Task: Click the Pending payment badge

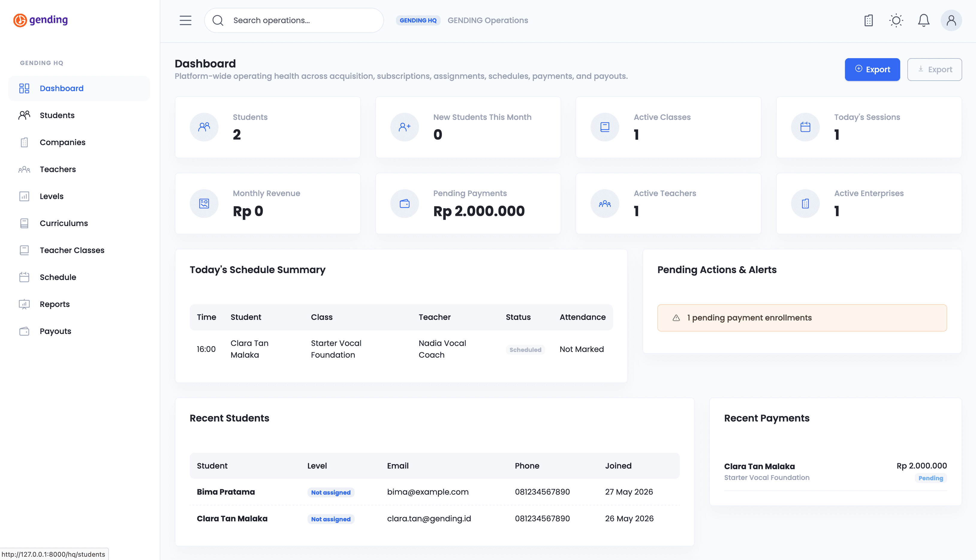Action: [931, 478]
